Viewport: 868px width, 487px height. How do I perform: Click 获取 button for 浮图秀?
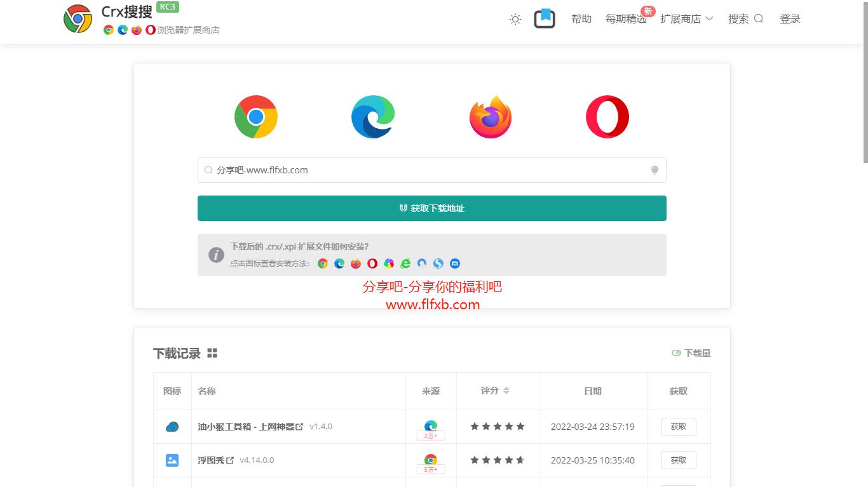[x=679, y=460]
